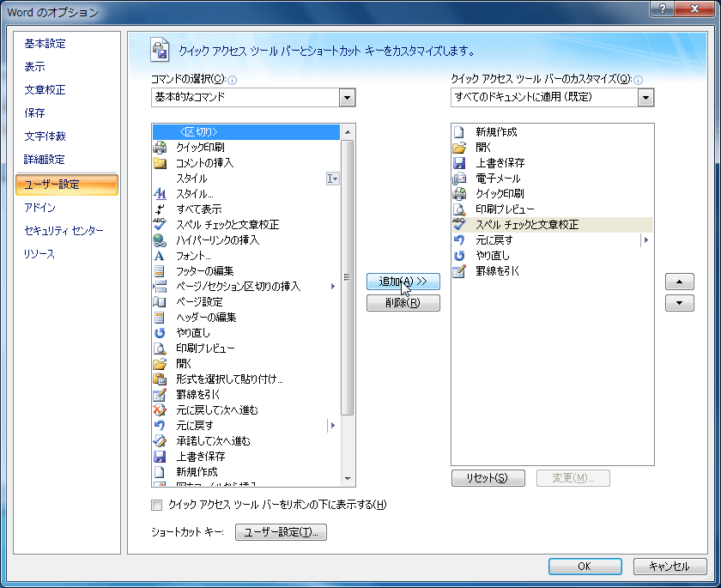Click the ABC spell check icon in left list
The width and height of the screenshot is (721, 588).
(160, 224)
